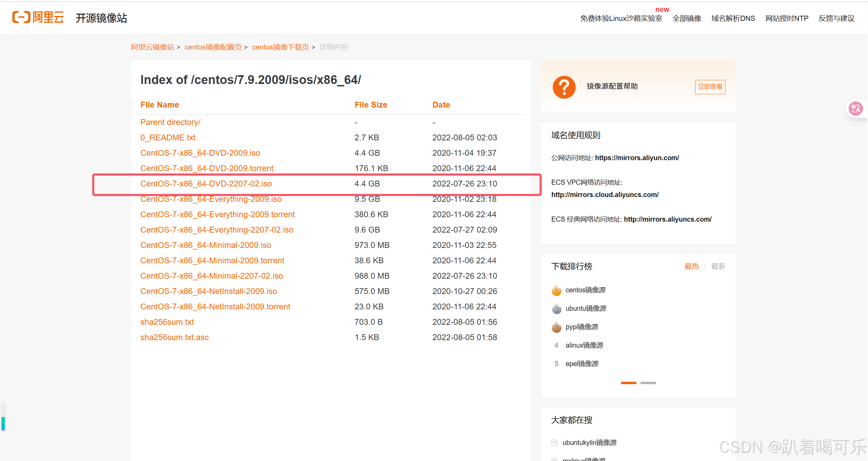Click the orange question mark help icon
868x461 pixels.
click(x=564, y=87)
